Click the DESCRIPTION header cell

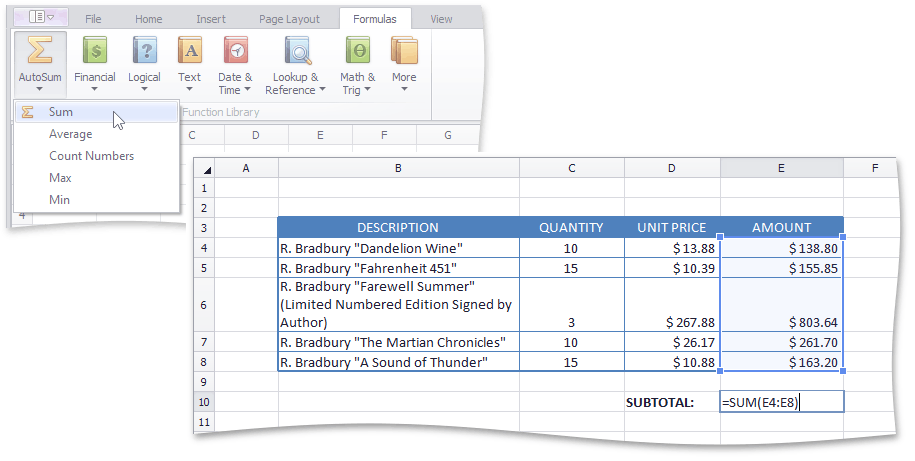(398, 228)
